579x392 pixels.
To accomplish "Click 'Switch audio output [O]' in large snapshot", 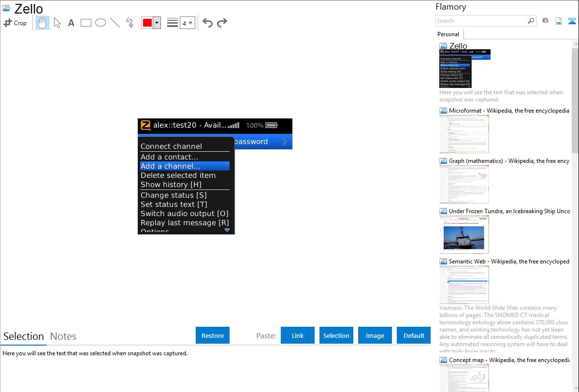I will pyautogui.click(x=185, y=214).
